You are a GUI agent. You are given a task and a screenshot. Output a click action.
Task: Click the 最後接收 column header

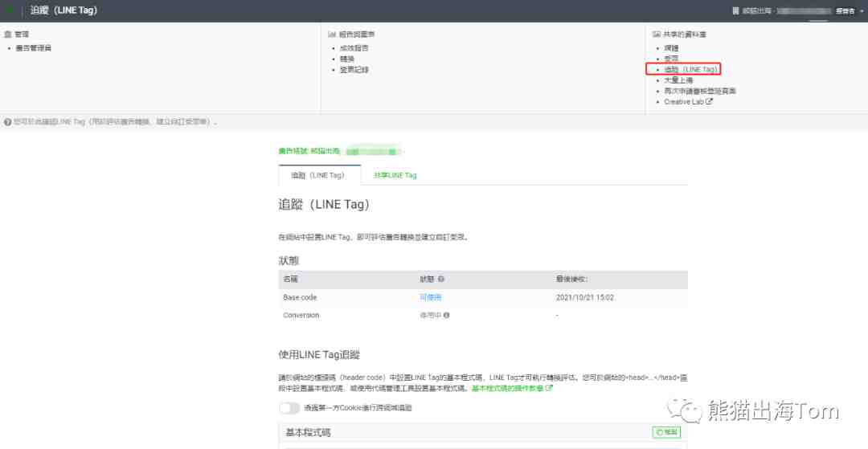click(571, 280)
